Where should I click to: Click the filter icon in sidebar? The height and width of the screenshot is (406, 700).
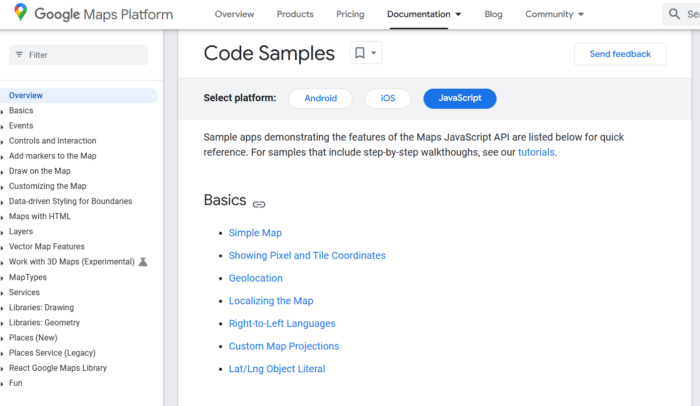(x=19, y=55)
